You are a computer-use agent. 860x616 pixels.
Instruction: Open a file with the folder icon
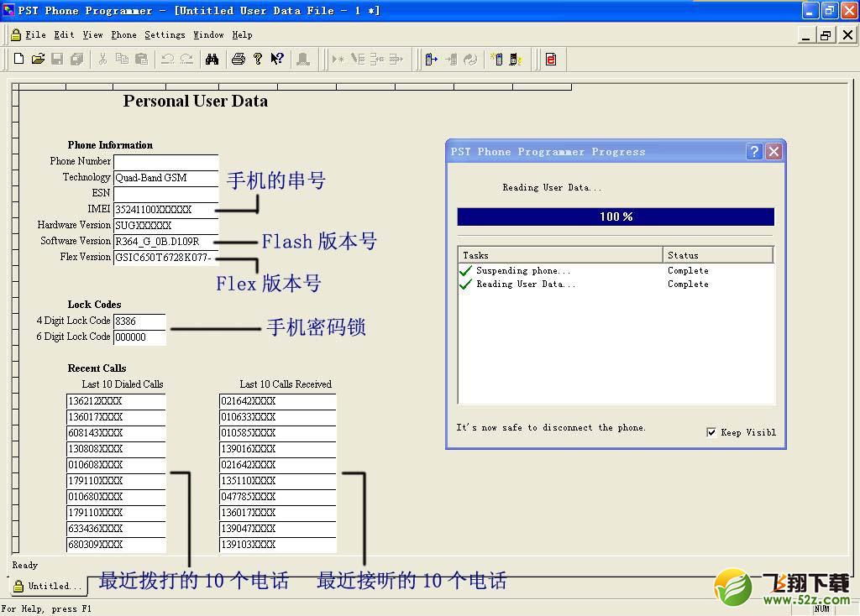pyautogui.click(x=38, y=59)
